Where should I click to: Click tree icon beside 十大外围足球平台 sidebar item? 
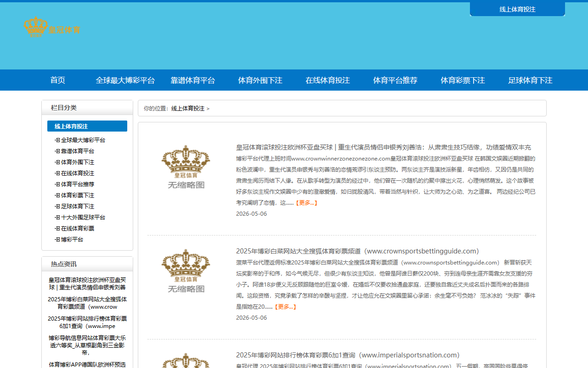click(57, 218)
